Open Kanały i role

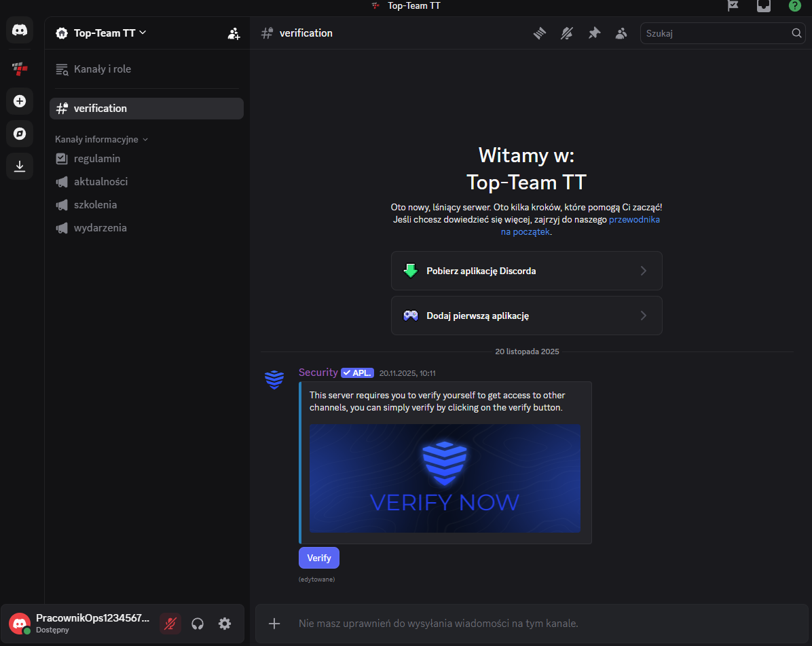pos(147,69)
